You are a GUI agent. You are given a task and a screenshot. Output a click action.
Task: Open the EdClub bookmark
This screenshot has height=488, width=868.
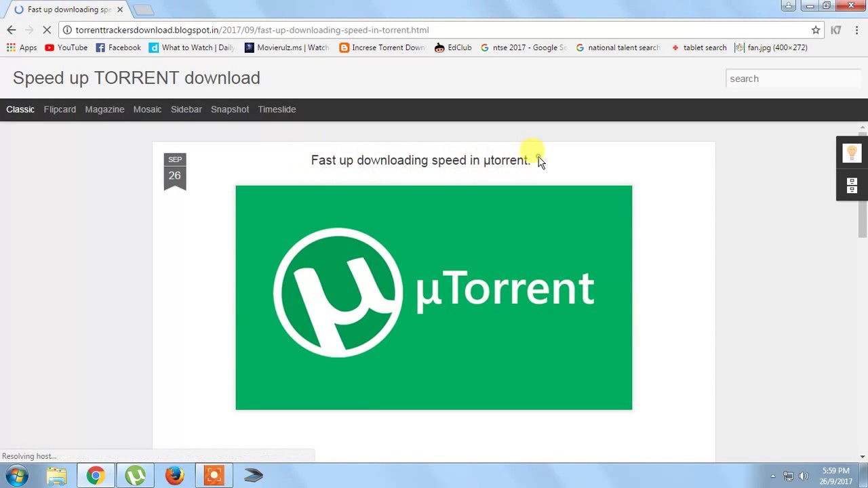[453, 47]
